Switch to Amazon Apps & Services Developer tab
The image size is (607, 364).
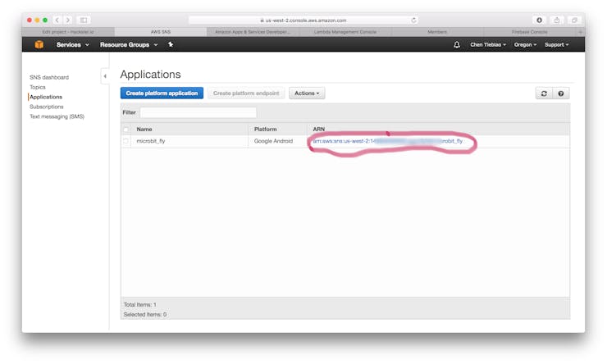pos(253,32)
